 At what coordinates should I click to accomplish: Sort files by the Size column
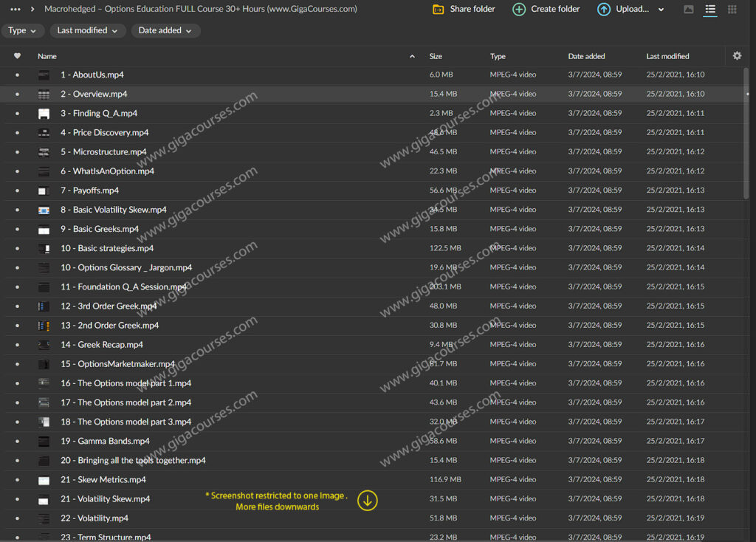coord(436,56)
